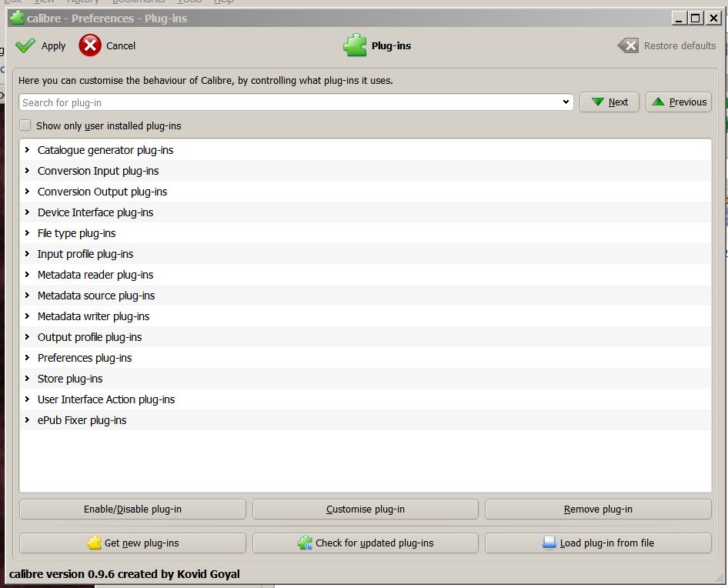
Task: Click the green up arrow on Previous
Action: coord(658,102)
